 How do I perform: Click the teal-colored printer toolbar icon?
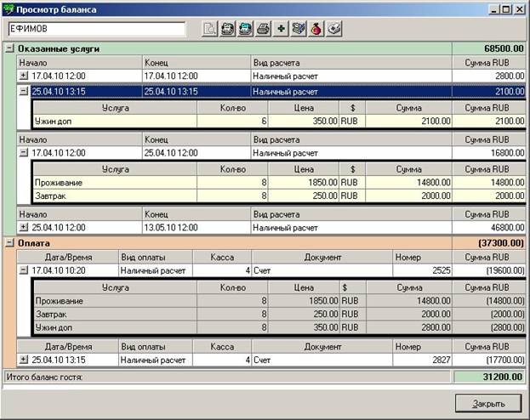point(245,29)
